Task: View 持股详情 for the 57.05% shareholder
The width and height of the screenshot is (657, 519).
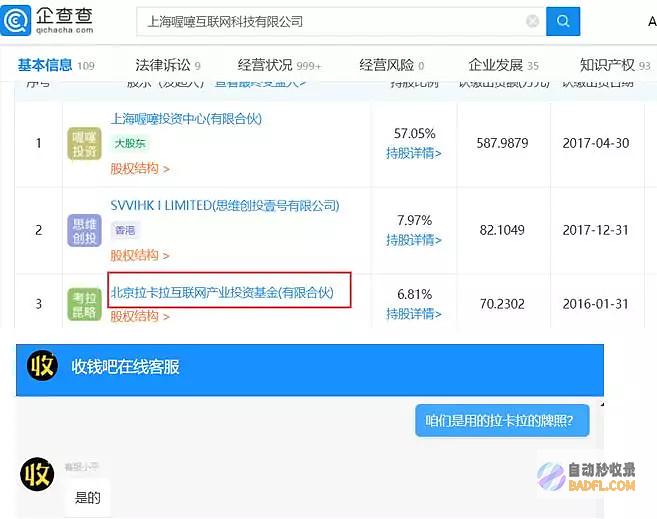Action: [414, 153]
